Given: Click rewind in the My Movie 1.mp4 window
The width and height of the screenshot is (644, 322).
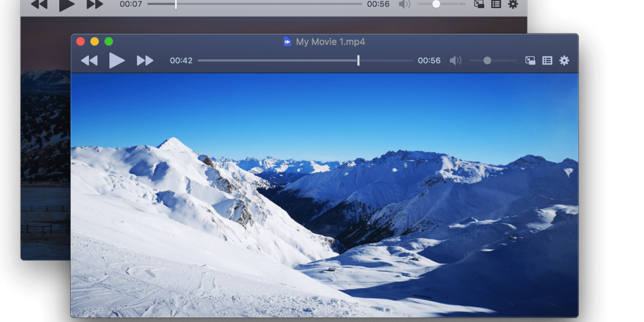Looking at the screenshot, I should pyautogui.click(x=89, y=60).
